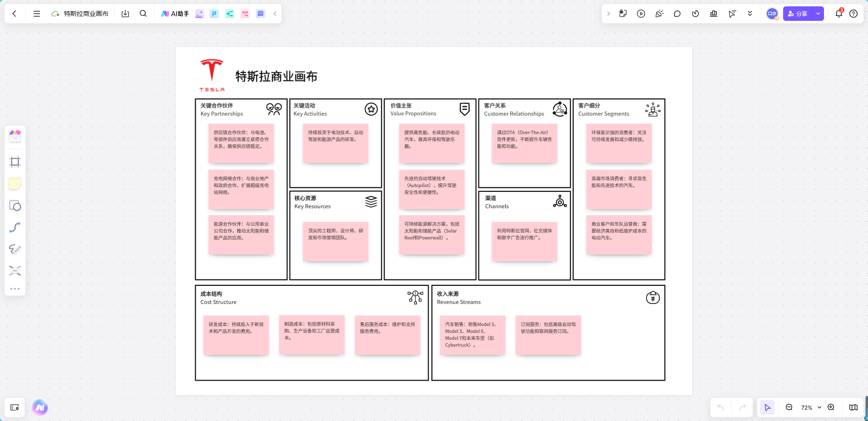Open the share button dropdown arrow
Image resolution: width=868 pixels, height=421 pixels.
click(818, 14)
